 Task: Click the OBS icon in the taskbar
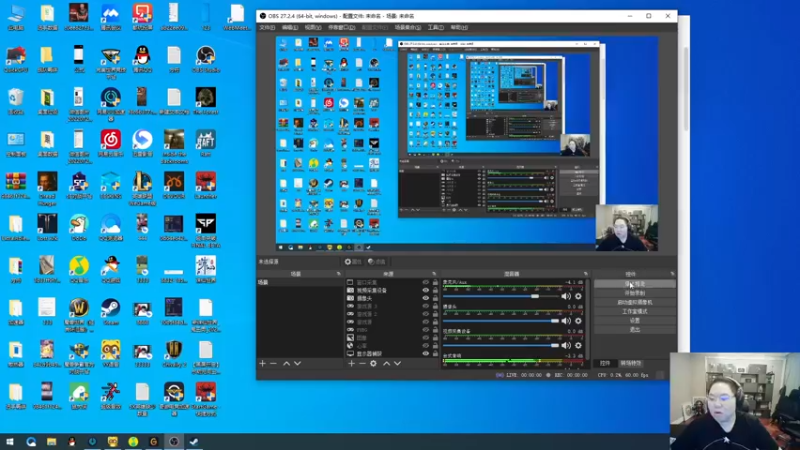coord(174,441)
